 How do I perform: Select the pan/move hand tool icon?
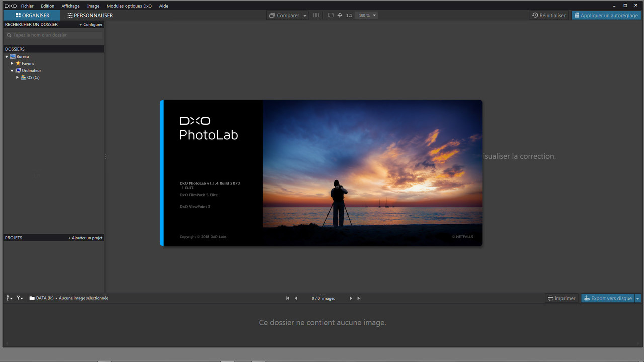[x=340, y=15]
